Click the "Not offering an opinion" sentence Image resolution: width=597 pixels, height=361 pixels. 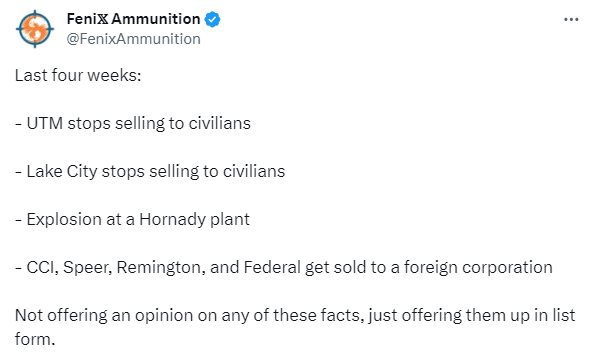[x=295, y=327]
